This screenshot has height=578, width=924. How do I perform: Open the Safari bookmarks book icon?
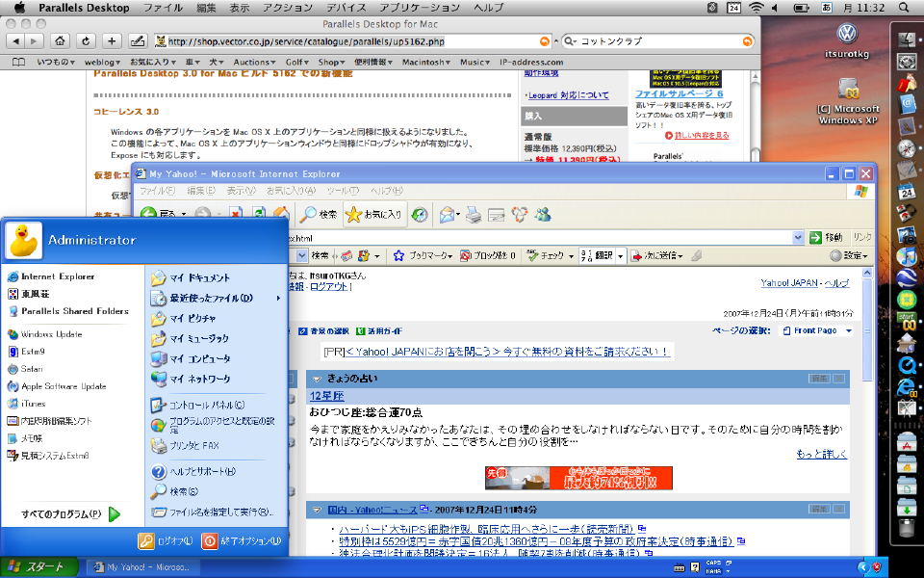(x=19, y=62)
